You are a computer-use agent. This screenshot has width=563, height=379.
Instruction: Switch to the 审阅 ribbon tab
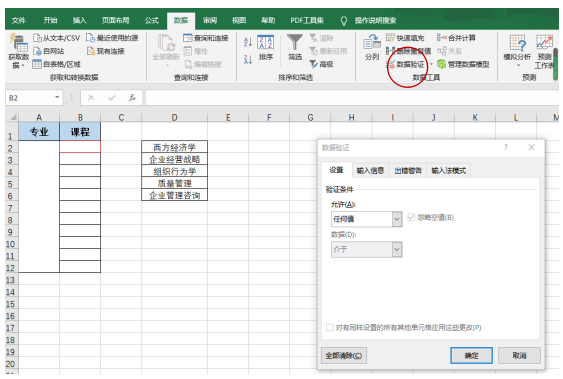[x=210, y=20]
